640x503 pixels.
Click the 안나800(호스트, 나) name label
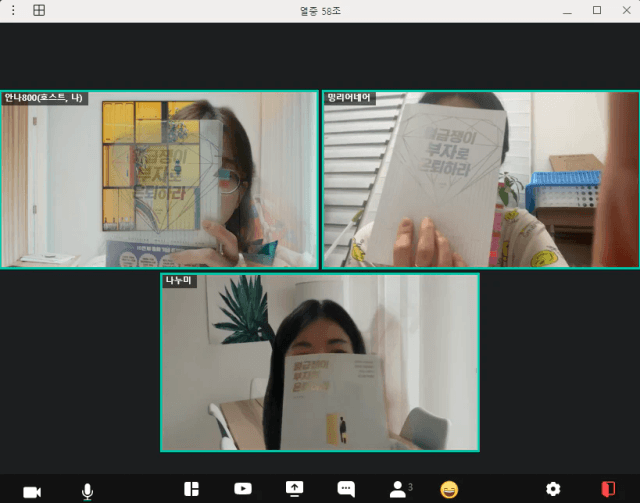click(x=44, y=98)
